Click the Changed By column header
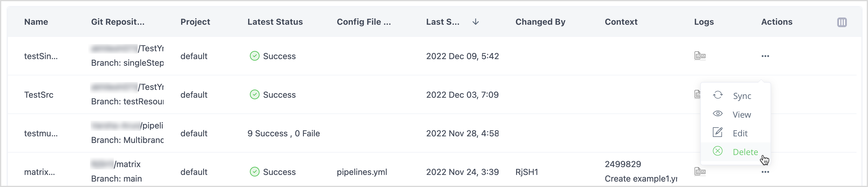Image resolution: width=868 pixels, height=187 pixels. (540, 22)
